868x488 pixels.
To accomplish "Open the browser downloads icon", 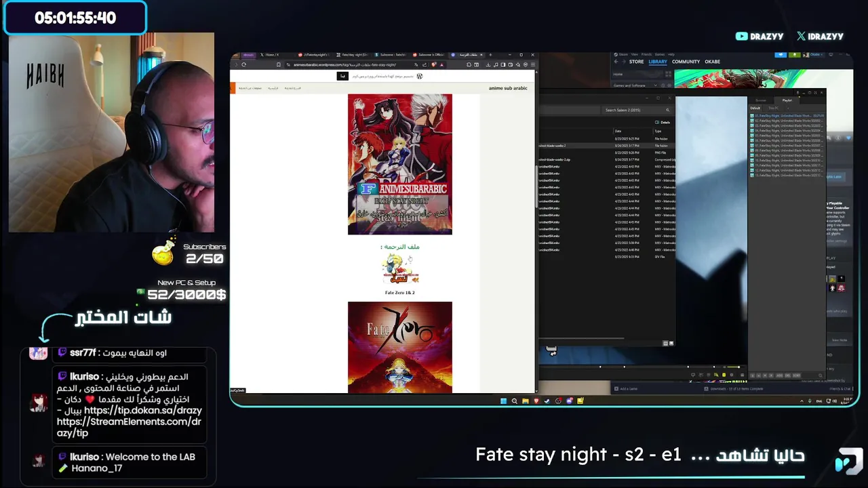I will tap(488, 64).
